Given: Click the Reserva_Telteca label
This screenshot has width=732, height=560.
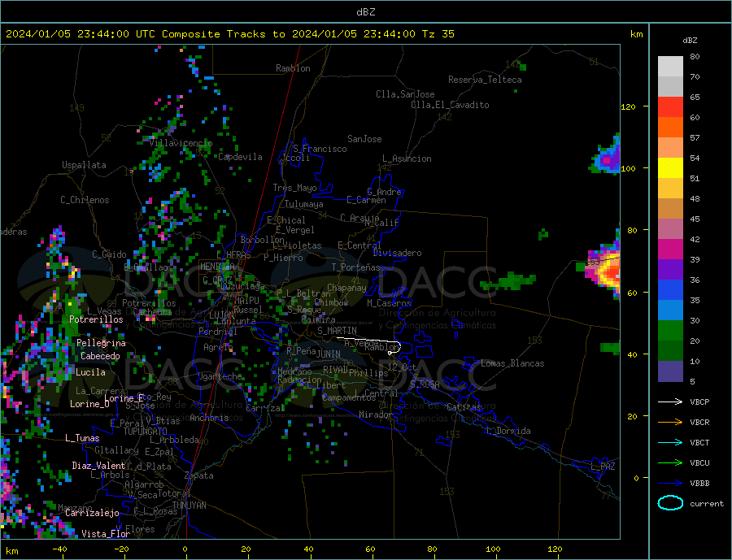Looking at the screenshot, I should click(485, 80).
